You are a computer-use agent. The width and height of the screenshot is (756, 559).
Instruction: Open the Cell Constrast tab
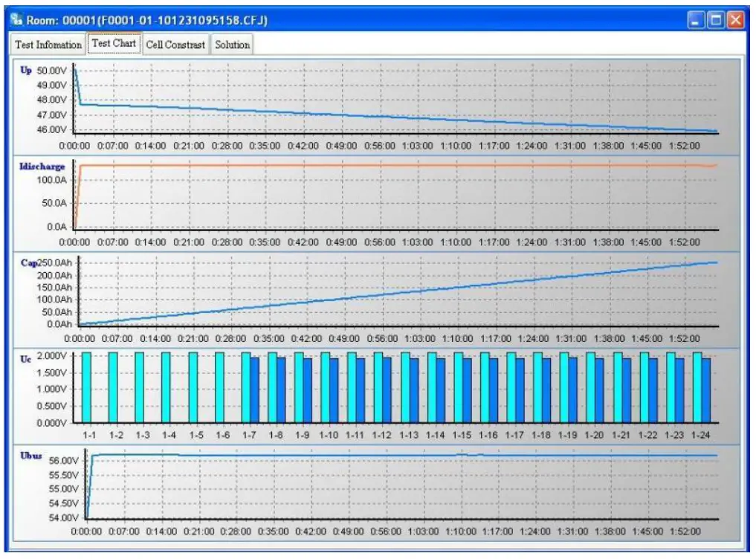pos(176,45)
